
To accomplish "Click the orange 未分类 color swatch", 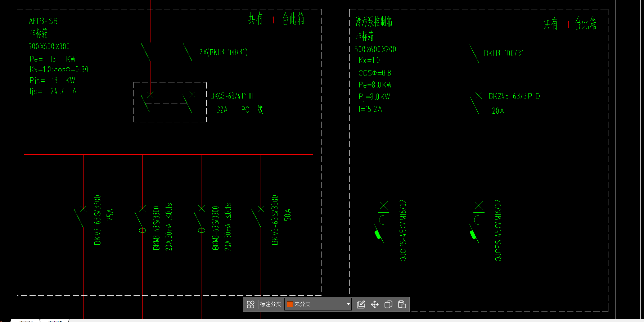I will (x=290, y=304).
